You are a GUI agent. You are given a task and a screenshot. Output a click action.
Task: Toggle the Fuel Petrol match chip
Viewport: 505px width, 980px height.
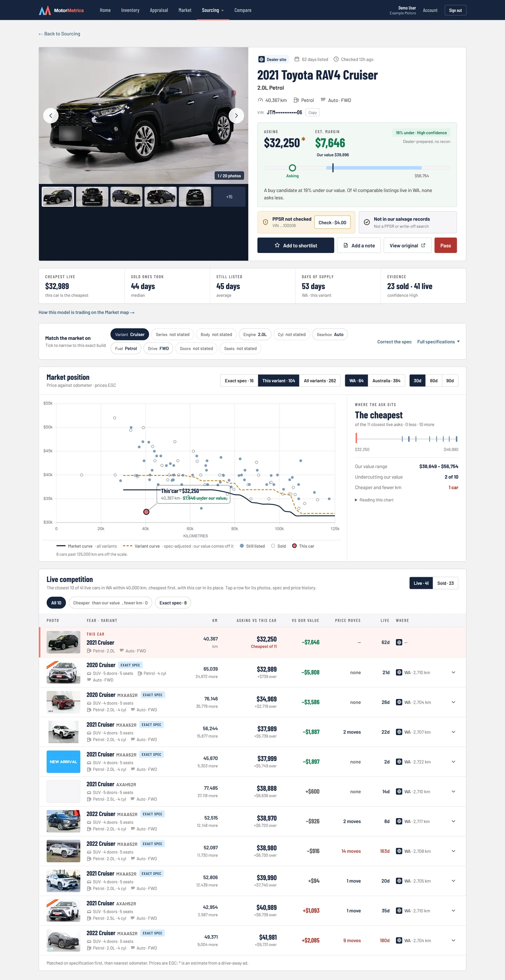coord(126,348)
